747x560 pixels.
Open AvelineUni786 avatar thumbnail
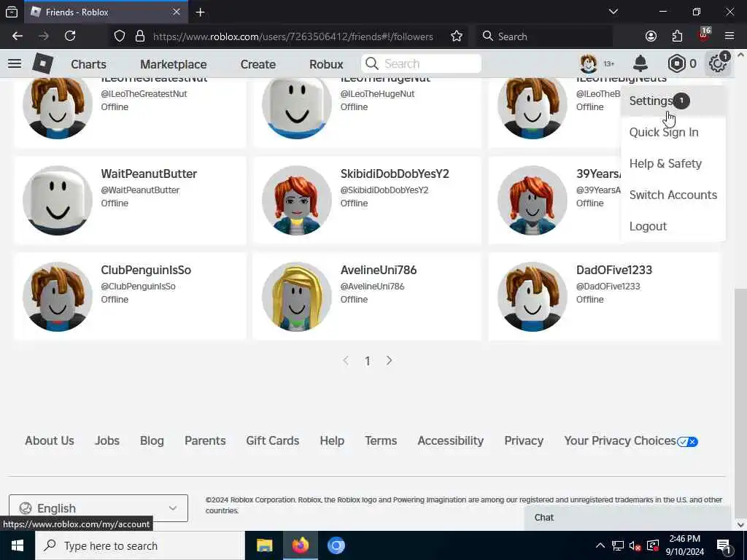297,297
